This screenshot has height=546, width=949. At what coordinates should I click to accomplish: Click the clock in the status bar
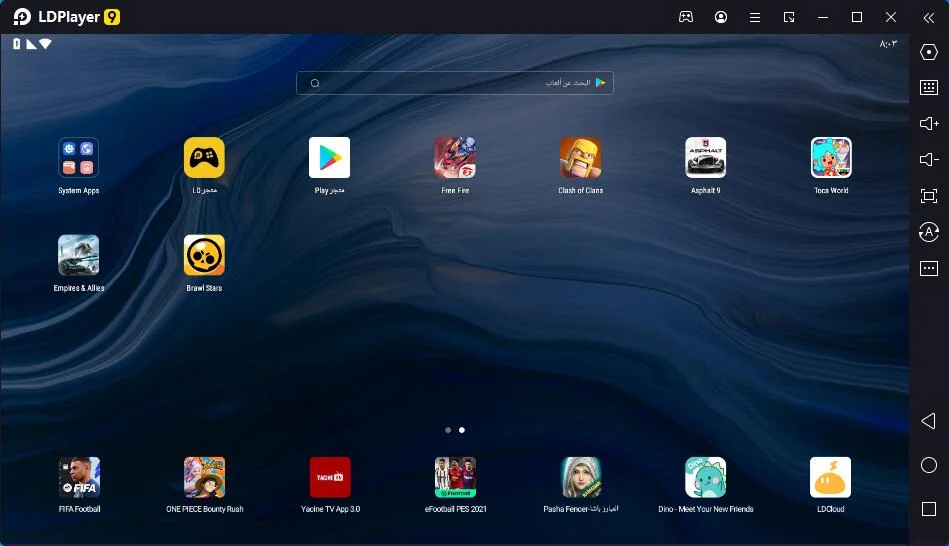tap(888, 44)
